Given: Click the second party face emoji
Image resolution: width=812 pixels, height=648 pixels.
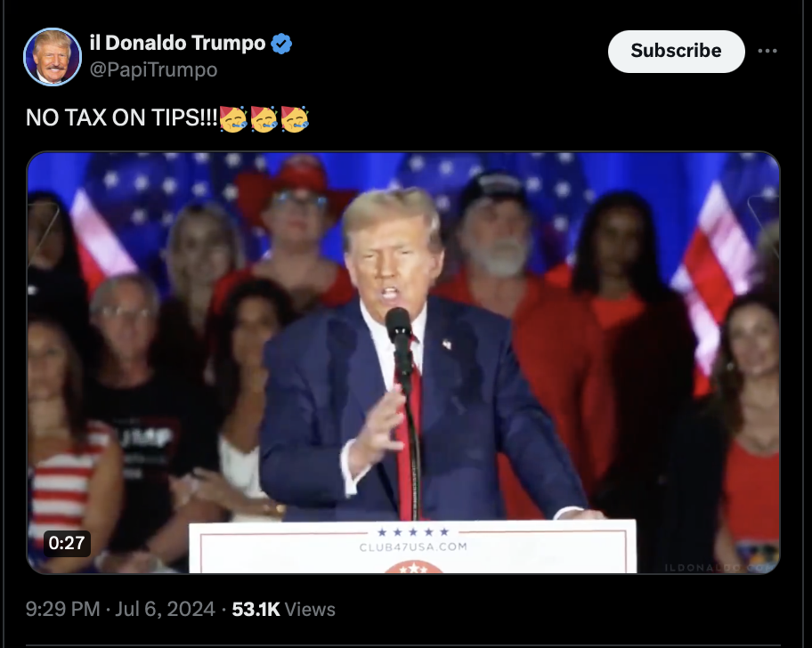Looking at the screenshot, I should coord(264,118).
